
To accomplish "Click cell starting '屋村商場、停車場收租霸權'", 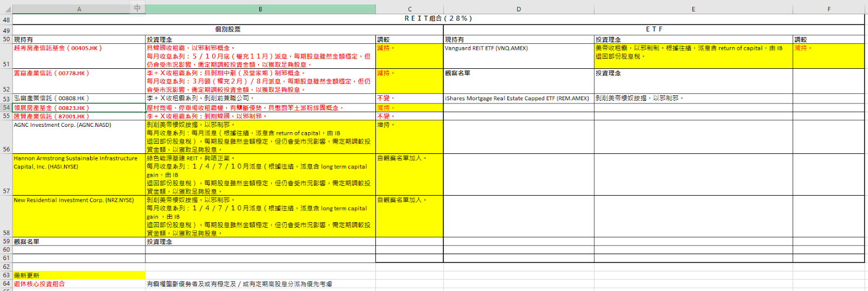I will (x=260, y=108).
